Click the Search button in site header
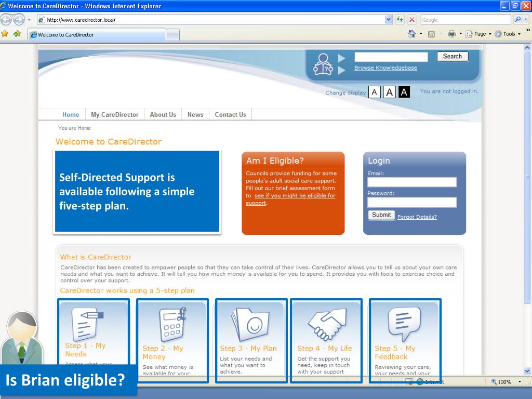The image size is (532, 399). [x=453, y=56]
